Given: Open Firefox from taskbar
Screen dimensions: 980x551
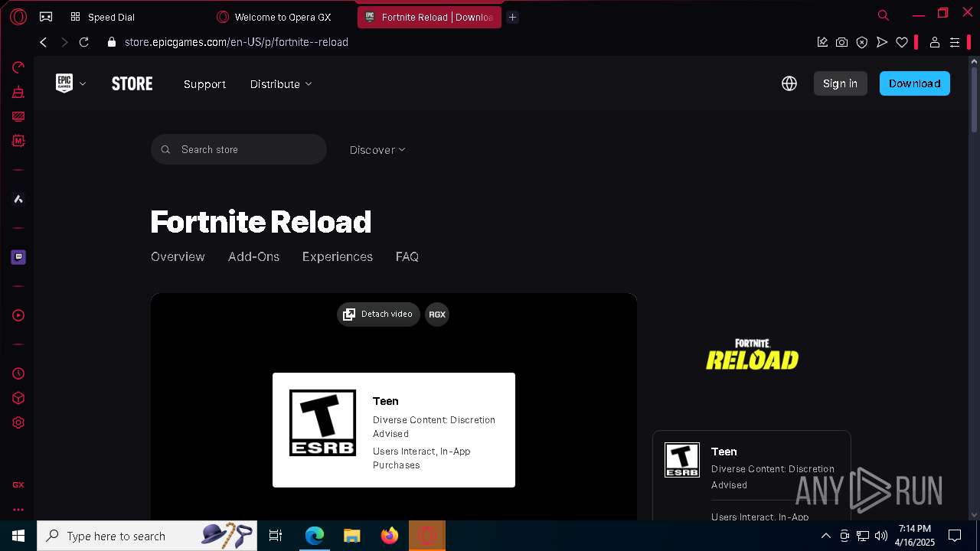Looking at the screenshot, I should [390, 536].
